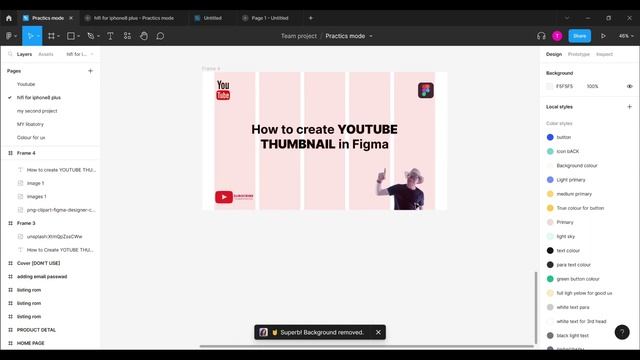640x360 pixels.
Task: Click the canvas vertical scrollbar
Action: pos(536,308)
